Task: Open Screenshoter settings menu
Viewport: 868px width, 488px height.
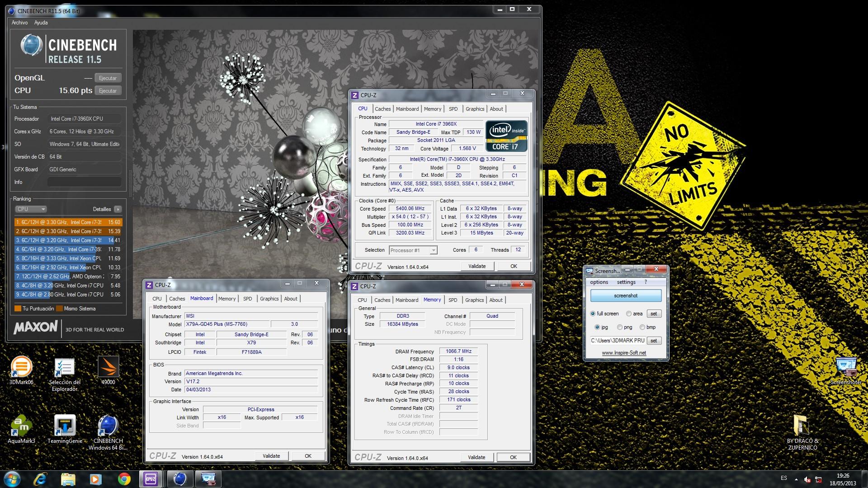Action: [626, 282]
